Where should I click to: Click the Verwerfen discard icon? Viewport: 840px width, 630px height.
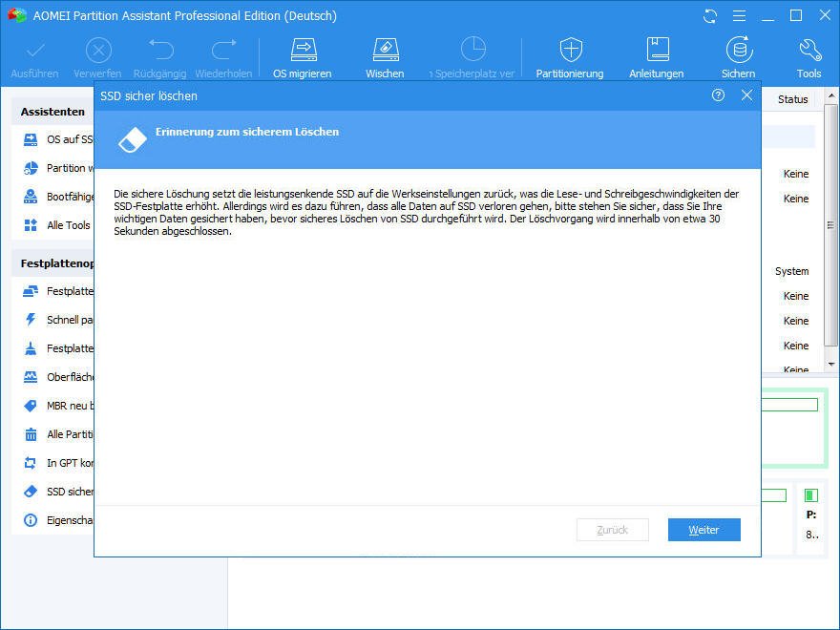coord(98,51)
